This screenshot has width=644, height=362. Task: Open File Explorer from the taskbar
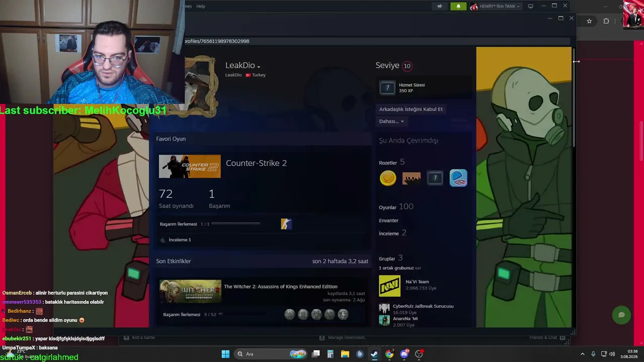point(345,354)
